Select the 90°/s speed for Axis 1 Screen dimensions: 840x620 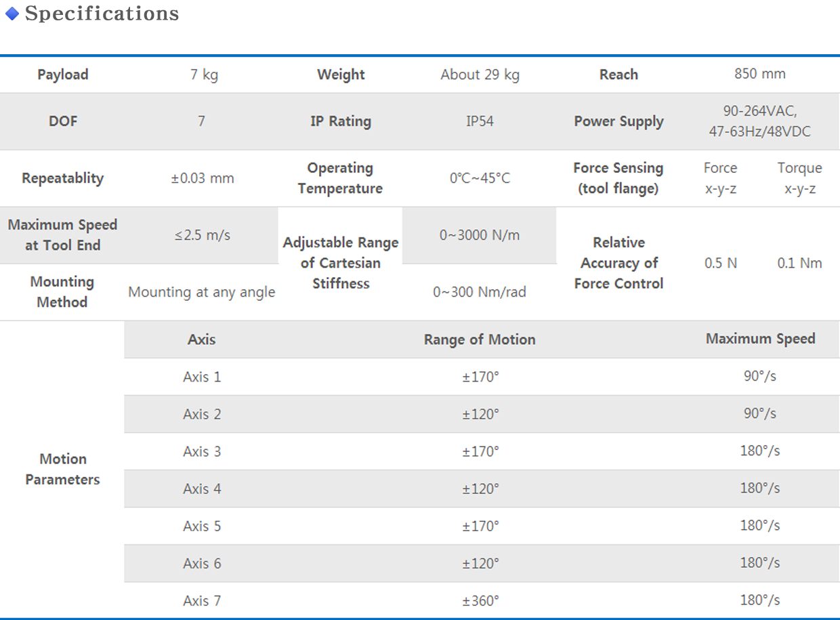(760, 376)
